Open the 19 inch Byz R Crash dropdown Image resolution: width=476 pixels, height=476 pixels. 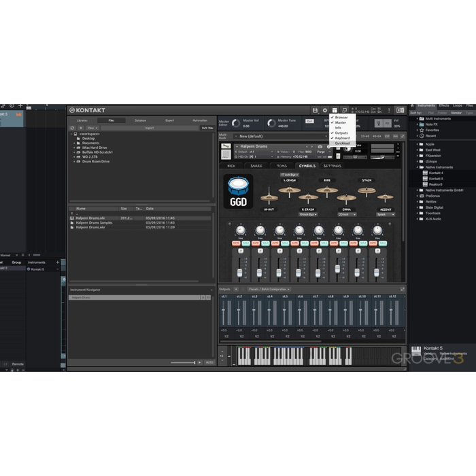308,214
